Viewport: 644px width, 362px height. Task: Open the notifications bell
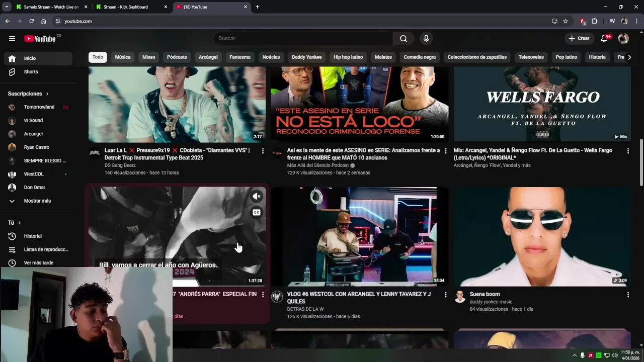605,39
